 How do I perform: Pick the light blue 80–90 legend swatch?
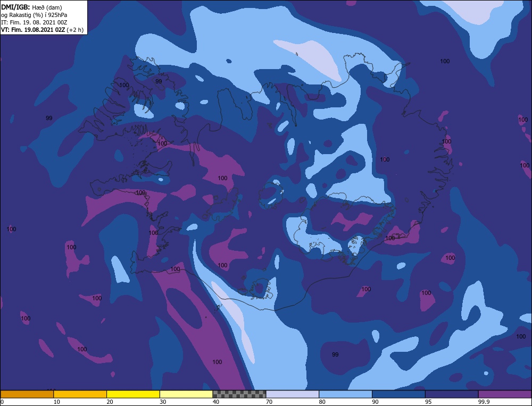click(345, 394)
